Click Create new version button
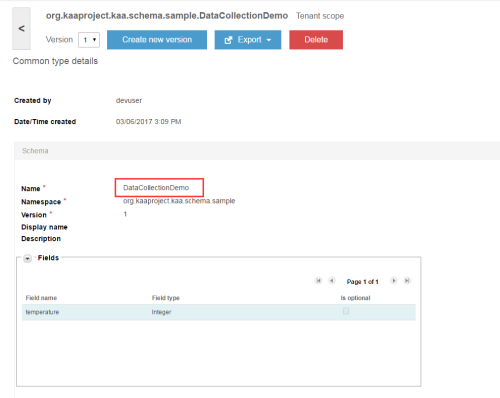Screen dimensions: 500x398 (157, 40)
